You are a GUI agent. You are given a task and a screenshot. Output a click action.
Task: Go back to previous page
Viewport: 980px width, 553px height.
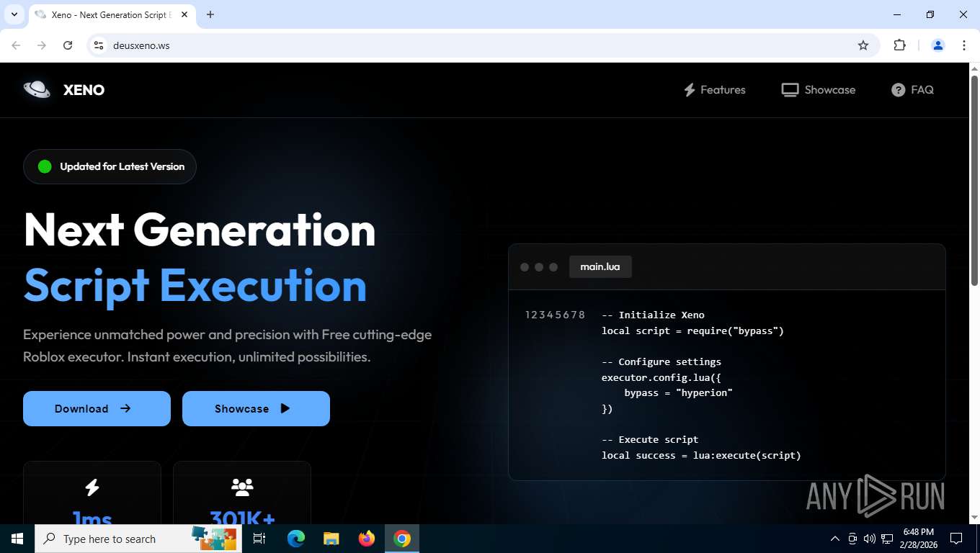tap(16, 45)
